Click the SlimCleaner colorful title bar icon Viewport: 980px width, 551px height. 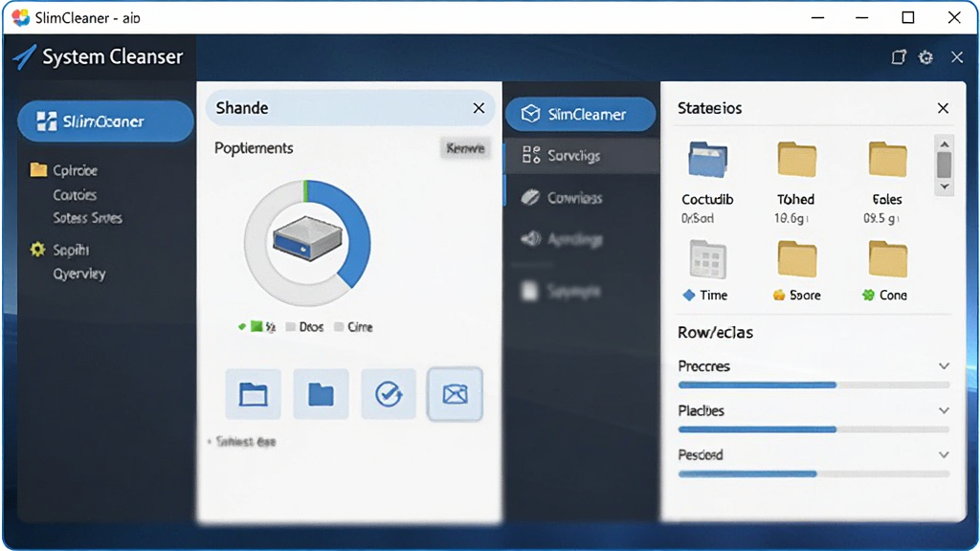tap(21, 17)
